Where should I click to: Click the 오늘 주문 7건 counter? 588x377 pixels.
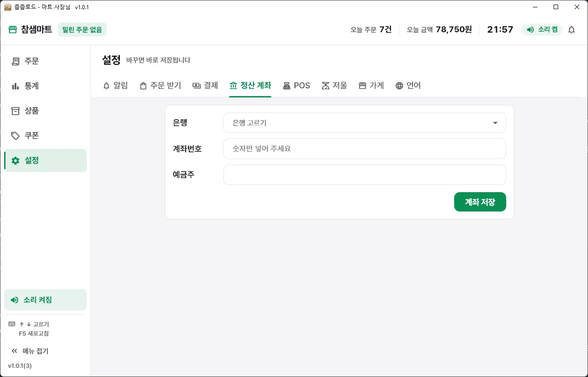[371, 29]
